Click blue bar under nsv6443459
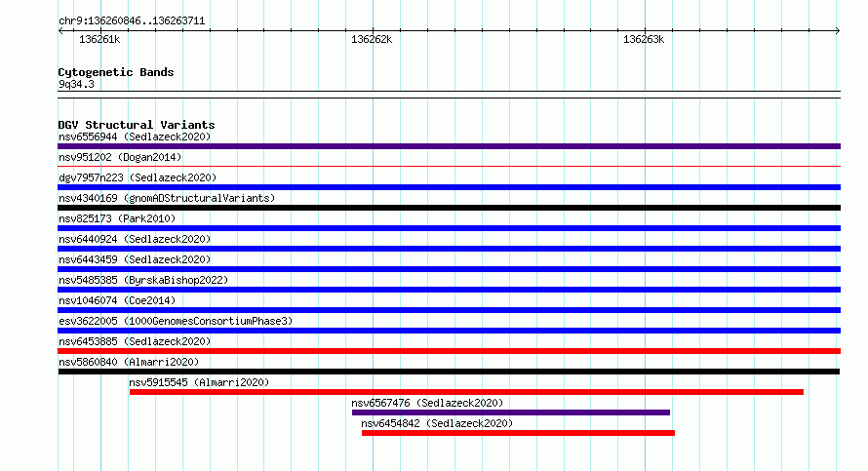The height and width of the screenshot is (471, 868). [449, 269]
